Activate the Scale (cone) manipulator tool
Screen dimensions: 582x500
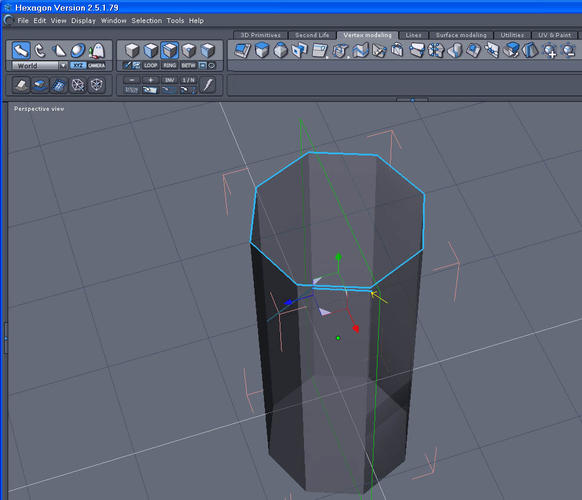(58, 50)
